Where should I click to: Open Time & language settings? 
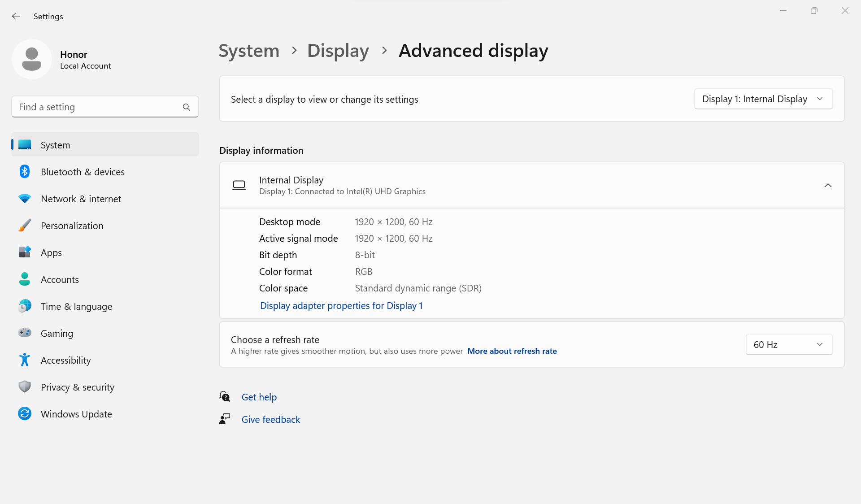105,306
